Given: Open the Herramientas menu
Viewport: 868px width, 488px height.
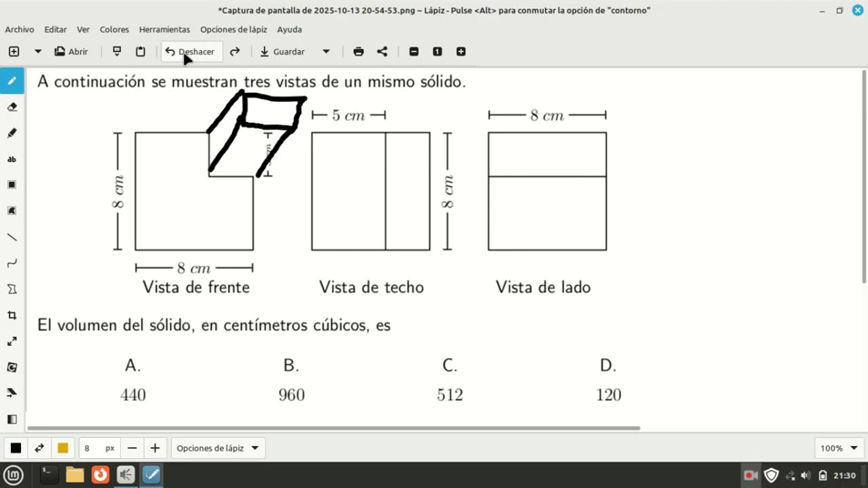Looking at the screenshot, I should pyautogui.click(x=165, y=29).
